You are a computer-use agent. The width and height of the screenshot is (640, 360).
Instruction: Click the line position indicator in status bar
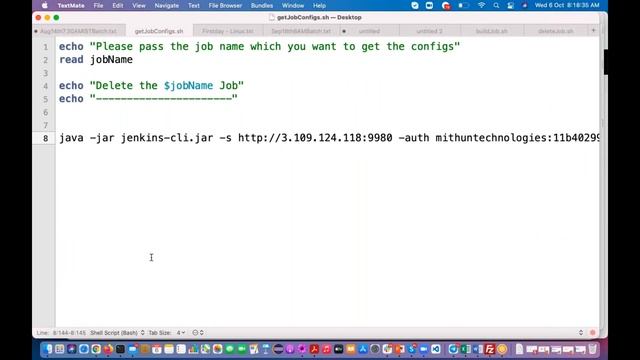coord(61,333)
